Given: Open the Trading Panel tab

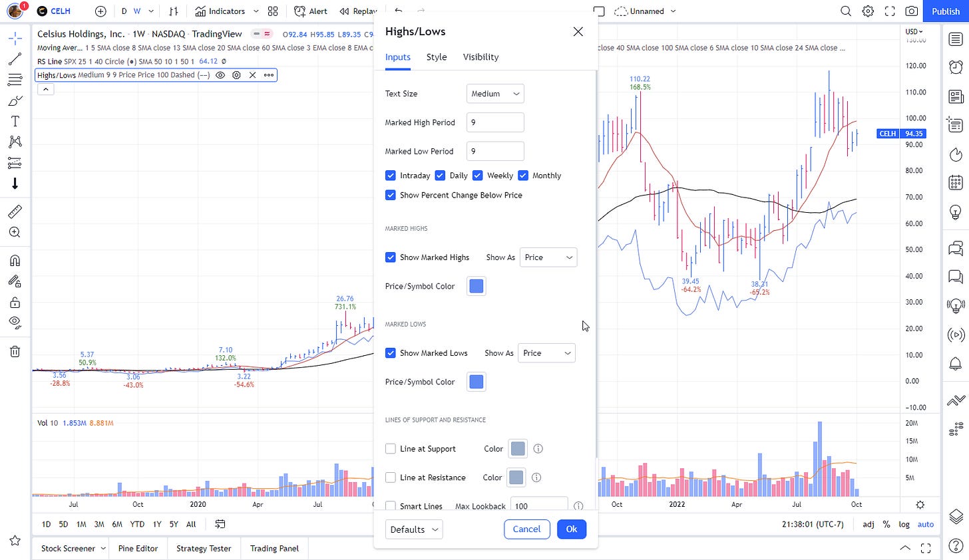Looking at the screenshot, I should (274, 549).
